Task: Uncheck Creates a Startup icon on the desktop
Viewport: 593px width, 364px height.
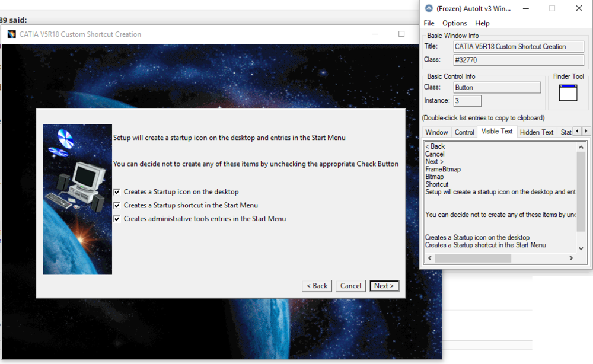Action: pos(117,192)
